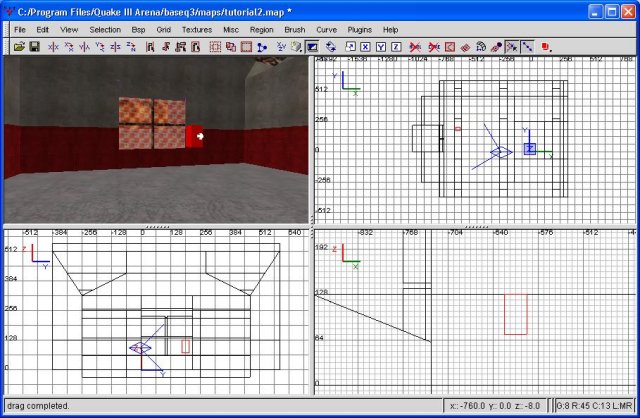This screenshot has height=418, width=640.
Task: Open the Bsp menu
Action: [x=138, y=30]
